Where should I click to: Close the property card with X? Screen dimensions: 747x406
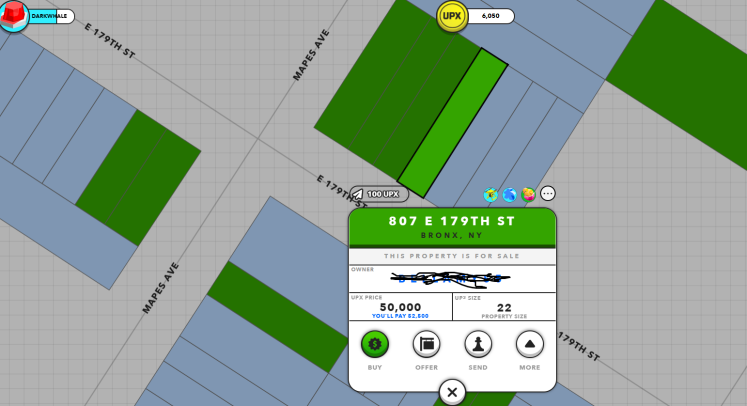point(452,392)
